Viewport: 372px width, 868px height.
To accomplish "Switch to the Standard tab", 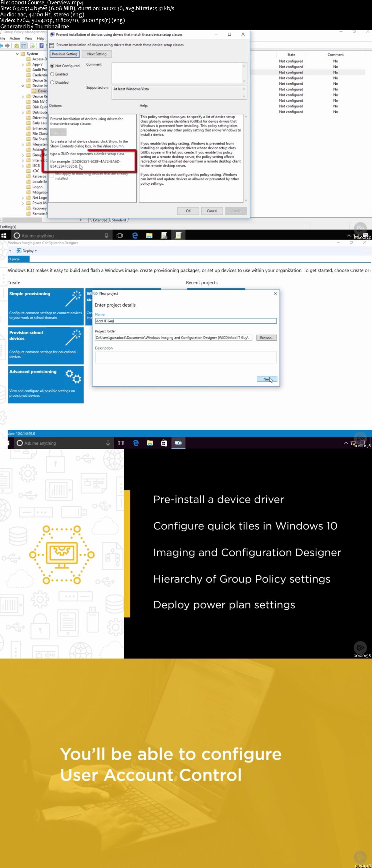I will tap(119, 220).
